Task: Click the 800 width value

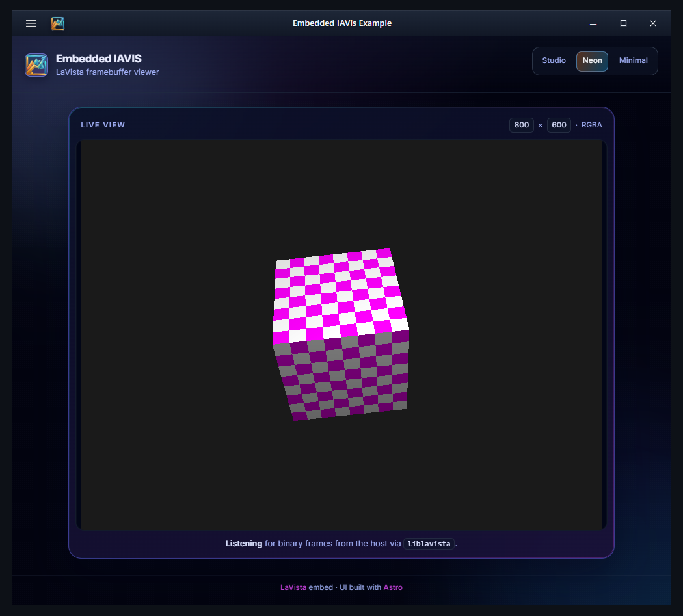Action: [522, 125]
